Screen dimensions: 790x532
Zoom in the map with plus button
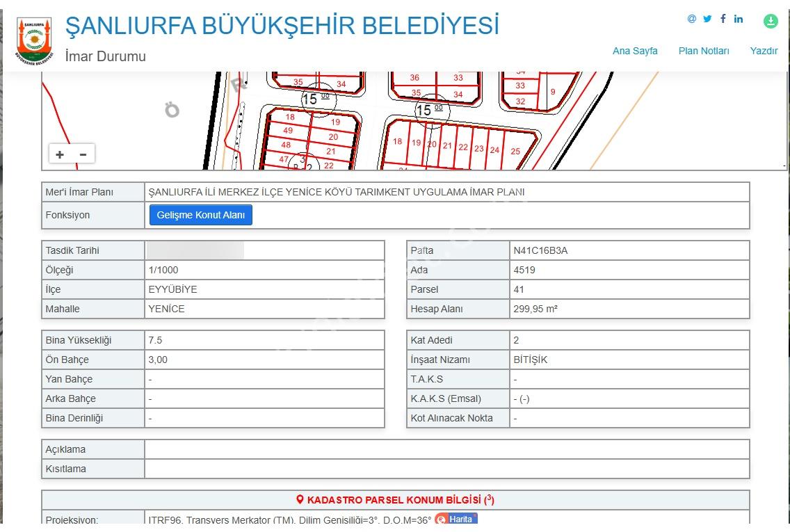[60, 154]
